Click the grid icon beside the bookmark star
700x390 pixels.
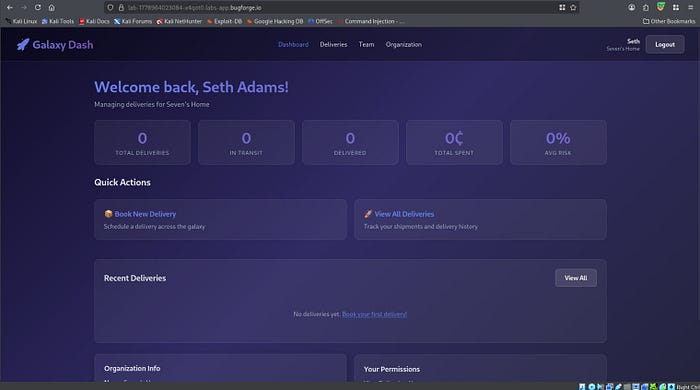pyautogui.click(x=562, y=8)
